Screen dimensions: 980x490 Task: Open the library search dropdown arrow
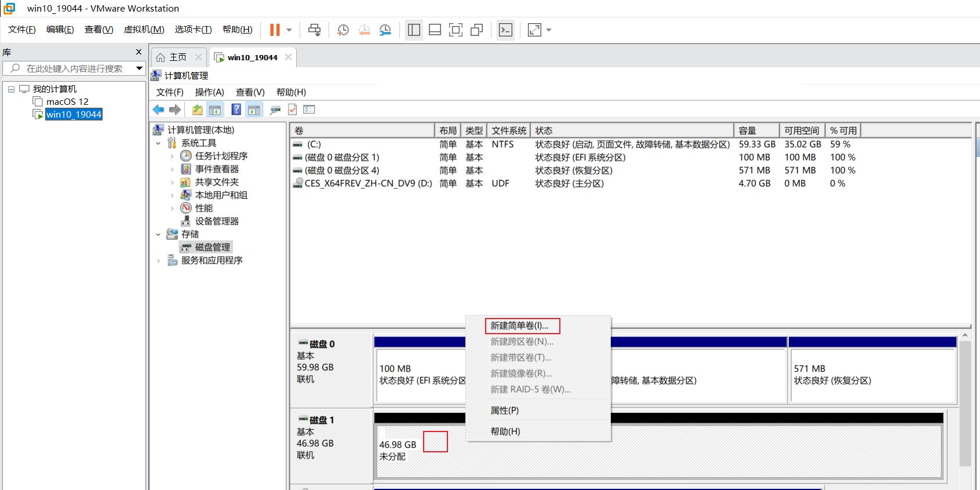click(139, 68)
